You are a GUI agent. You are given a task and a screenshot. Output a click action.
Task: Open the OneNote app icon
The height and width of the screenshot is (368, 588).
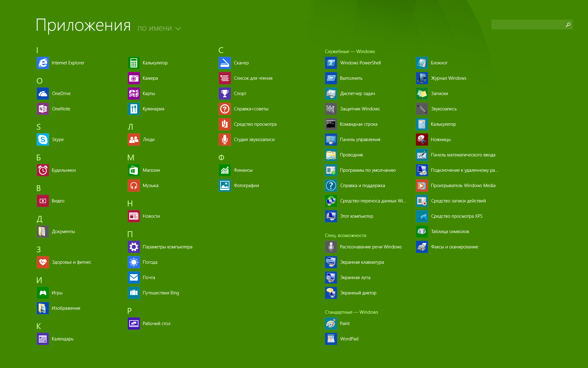[43, 109]
